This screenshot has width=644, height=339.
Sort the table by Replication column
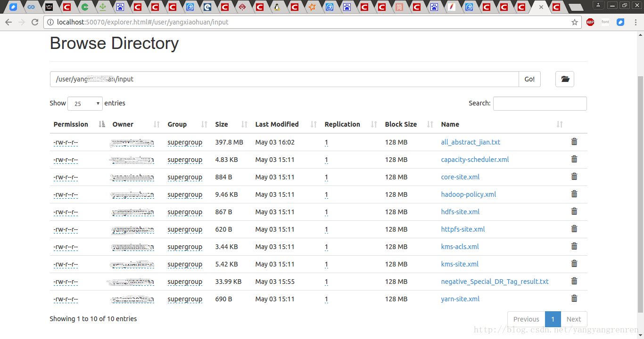351,124
